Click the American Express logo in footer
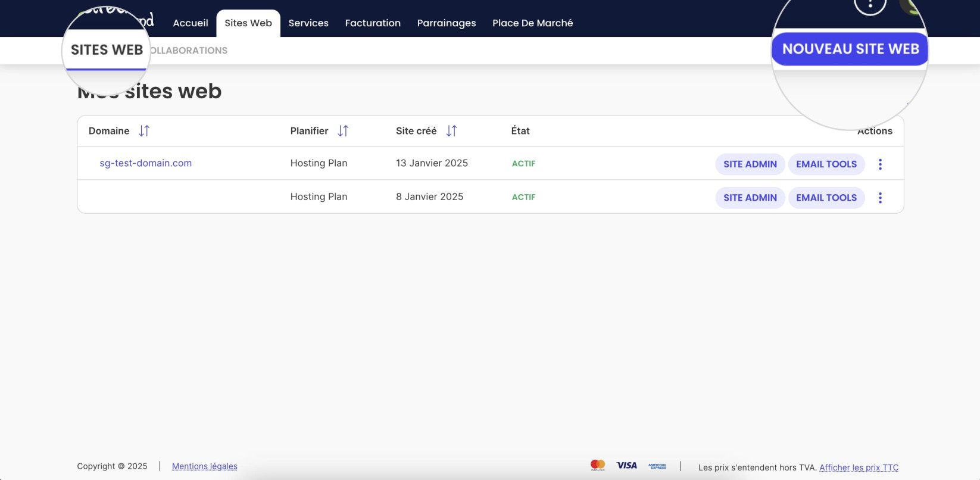 pos(657,466)
